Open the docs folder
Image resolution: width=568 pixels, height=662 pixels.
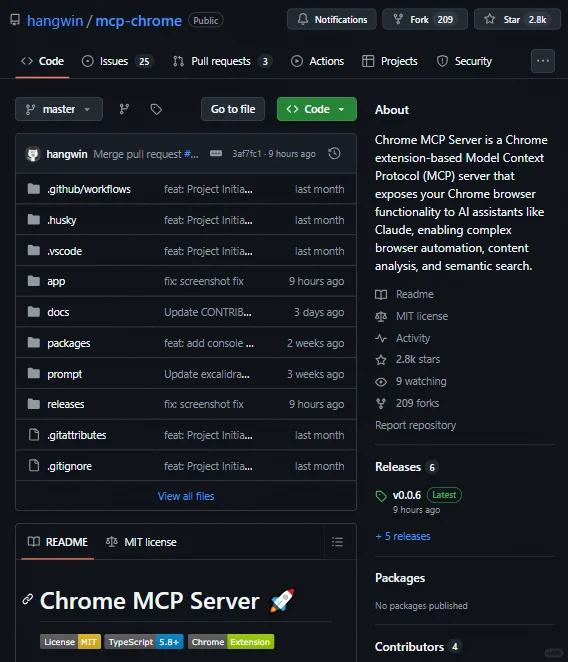pos(58,312)
